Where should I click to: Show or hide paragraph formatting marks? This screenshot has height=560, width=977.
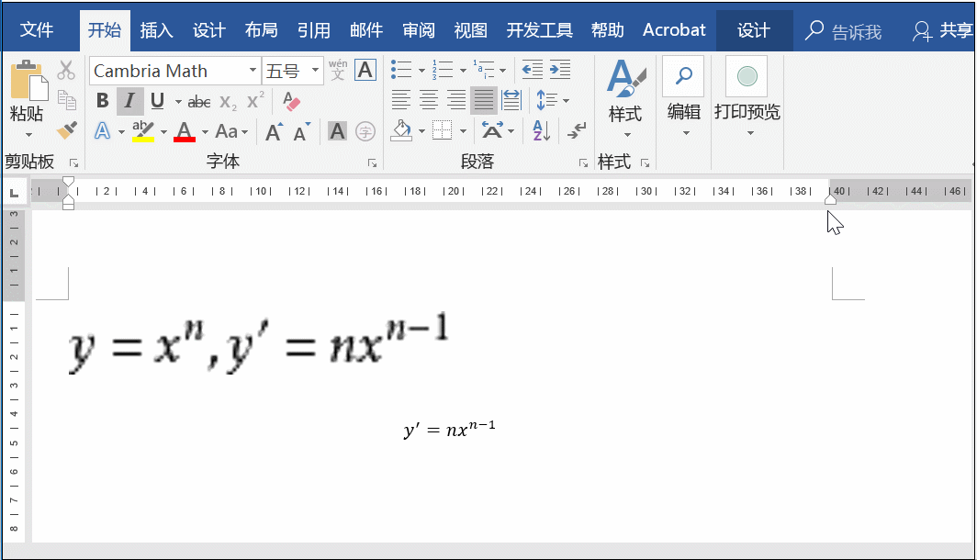pyautogui.click(x=576, y=131)
